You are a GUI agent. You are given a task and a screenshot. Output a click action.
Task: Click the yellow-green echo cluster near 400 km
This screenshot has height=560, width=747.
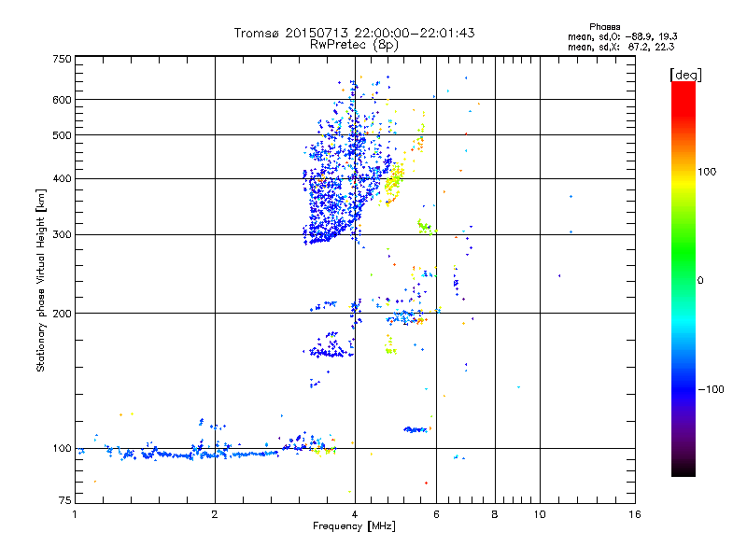(x=393, y=185)
